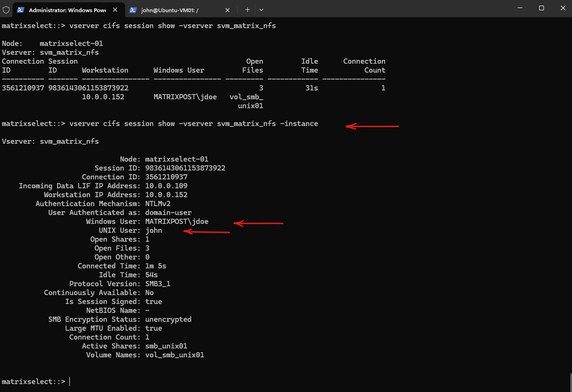Click Active Shares value smb_unix01
This screenshot has height=392, width=572.
coord(166,346)
